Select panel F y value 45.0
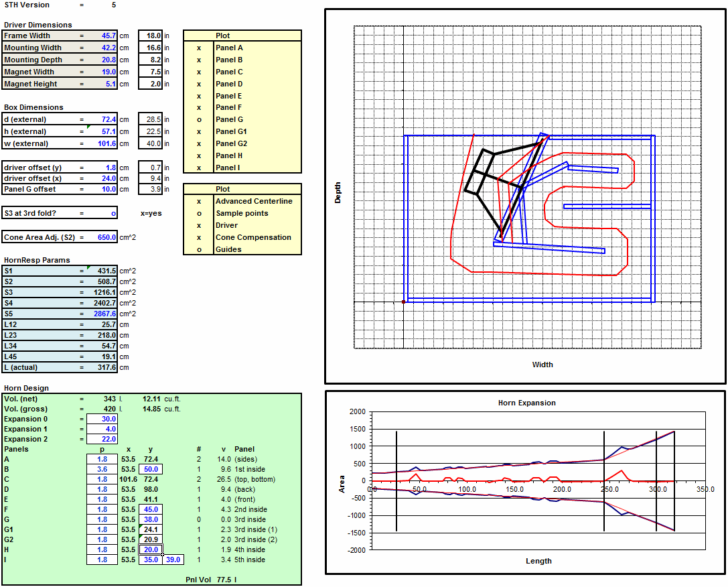Viewport: 728px width, 587px height. click(x=151, y=509)
